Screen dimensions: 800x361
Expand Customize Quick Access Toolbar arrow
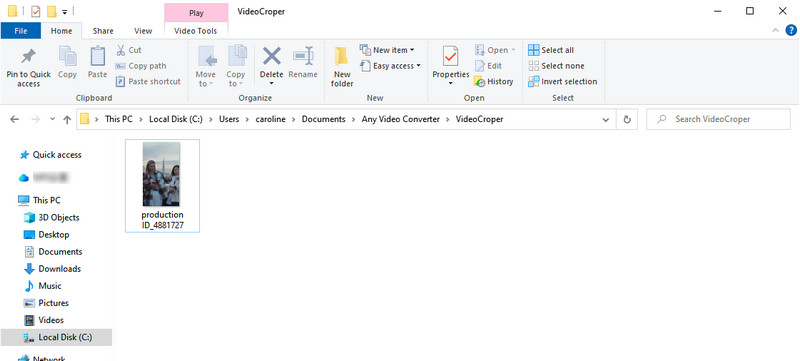tap(64, 12)
